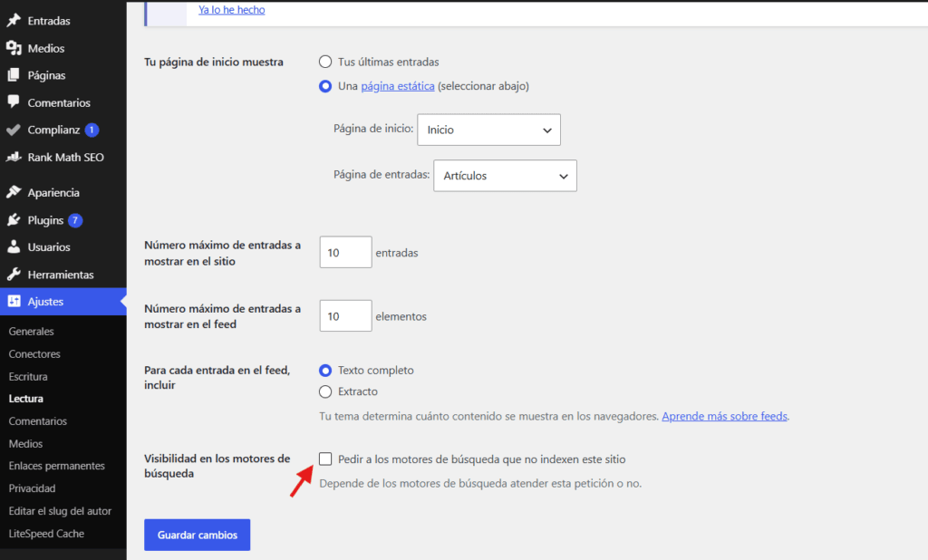Viewport: 928px width, 560px height.
Task: Open Medios under Ajustes submenu
Action: 25,443
